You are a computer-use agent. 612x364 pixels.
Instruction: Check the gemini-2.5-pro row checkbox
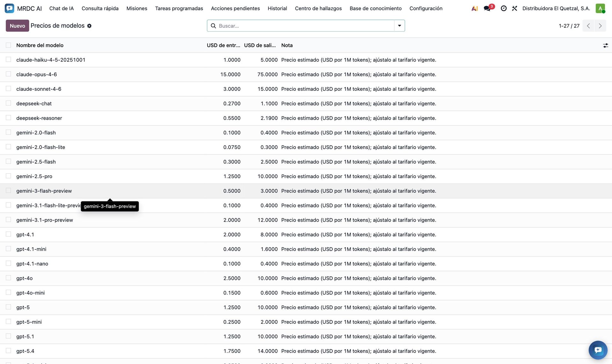tap(8, 176)
